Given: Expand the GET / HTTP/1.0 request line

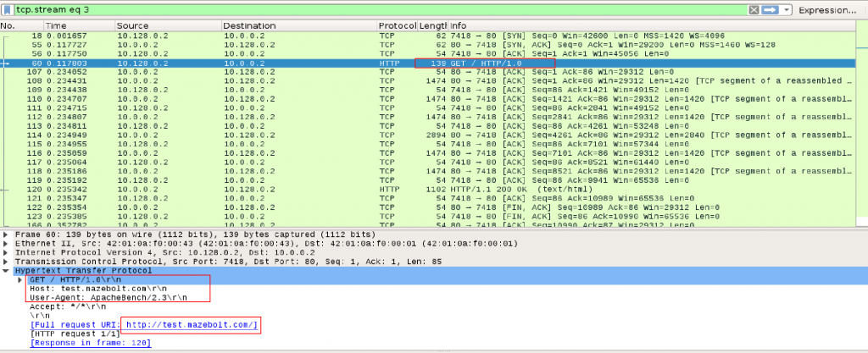Looking at the screenshot, I should pyautogui.click(x=21, y=279).
